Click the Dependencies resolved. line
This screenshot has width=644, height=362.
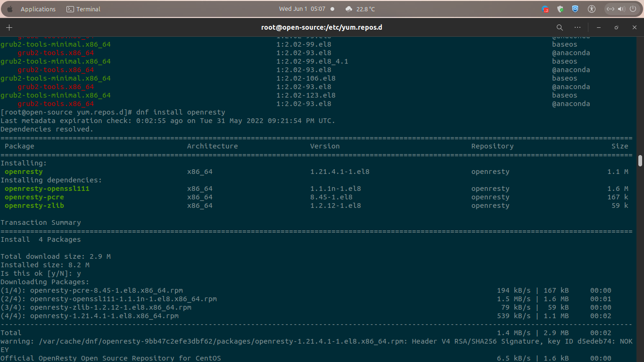click(47, 129)
